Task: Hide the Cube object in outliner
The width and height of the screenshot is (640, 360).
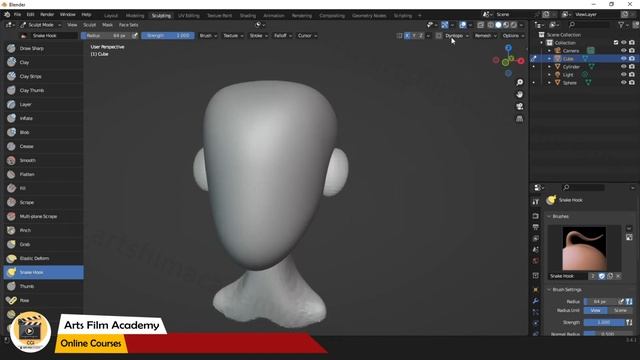Action: click(624, 59)
